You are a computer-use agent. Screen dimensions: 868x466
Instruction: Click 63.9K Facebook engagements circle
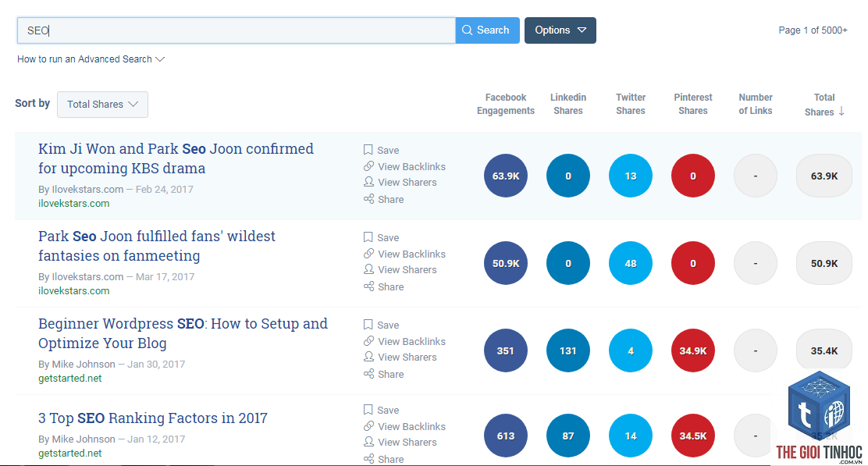[x=505, y=176]
